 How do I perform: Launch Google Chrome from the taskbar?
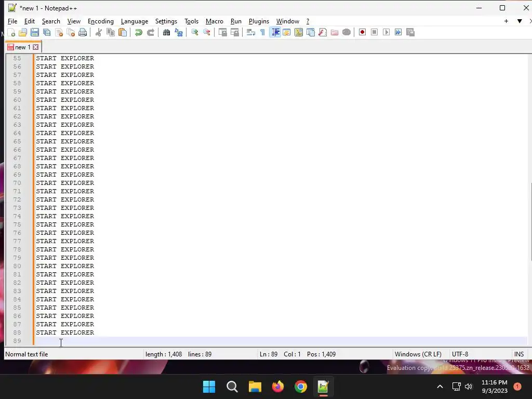(x=301, y=387)
